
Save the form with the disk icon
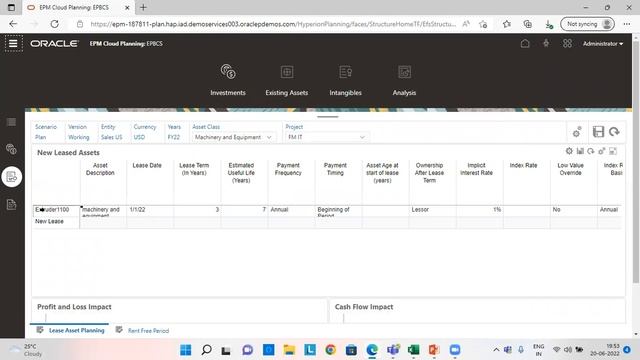pos(598,131)
